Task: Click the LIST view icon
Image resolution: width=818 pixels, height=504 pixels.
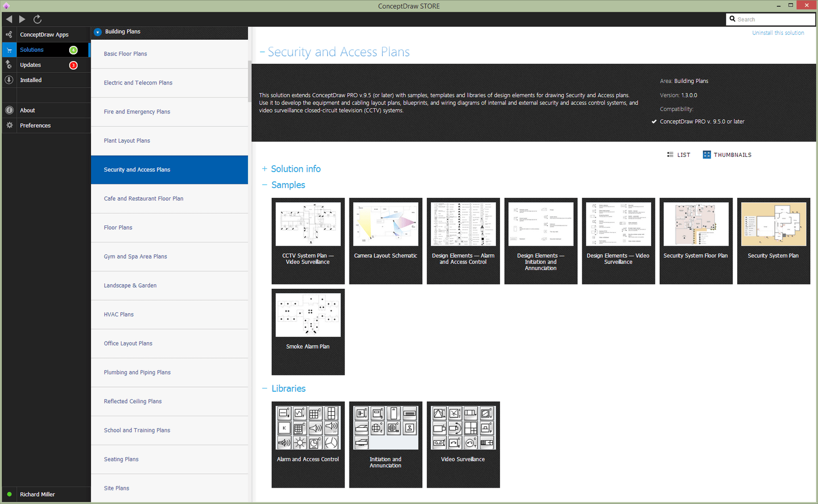Action: [x=670, y=155]
